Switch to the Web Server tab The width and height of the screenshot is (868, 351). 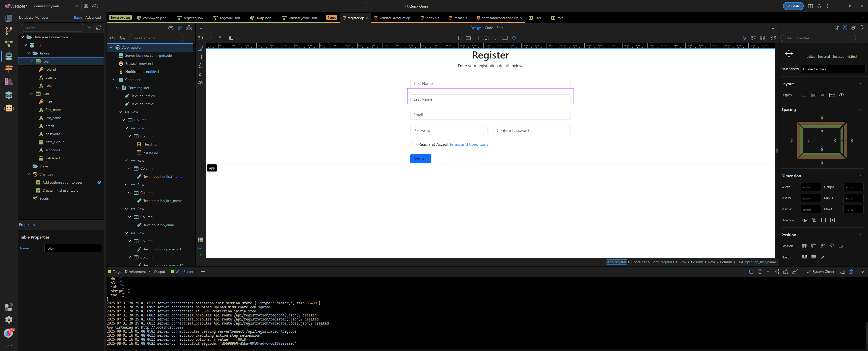(x=182, y=272)
